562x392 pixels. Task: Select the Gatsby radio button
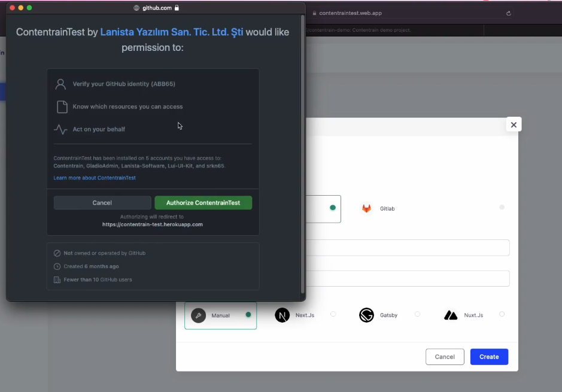(418, 314)
